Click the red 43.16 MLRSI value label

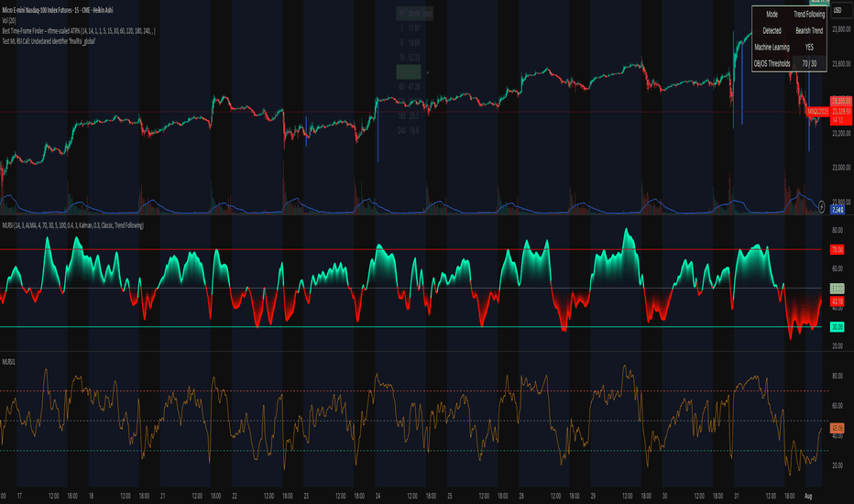[838, 301]
